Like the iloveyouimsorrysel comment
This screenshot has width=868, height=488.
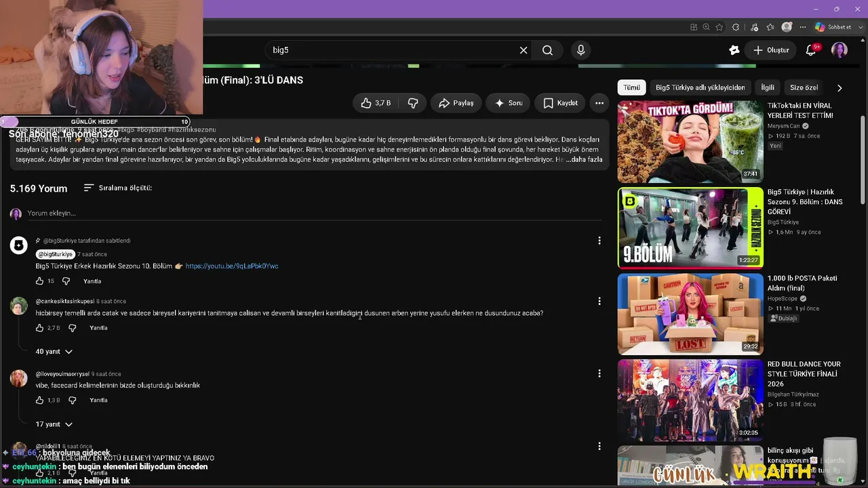pos(39,401)
